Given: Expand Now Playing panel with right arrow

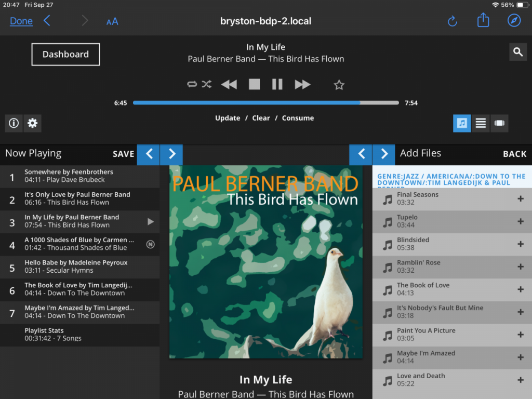Looking at the screenshot, I should 171,154.
